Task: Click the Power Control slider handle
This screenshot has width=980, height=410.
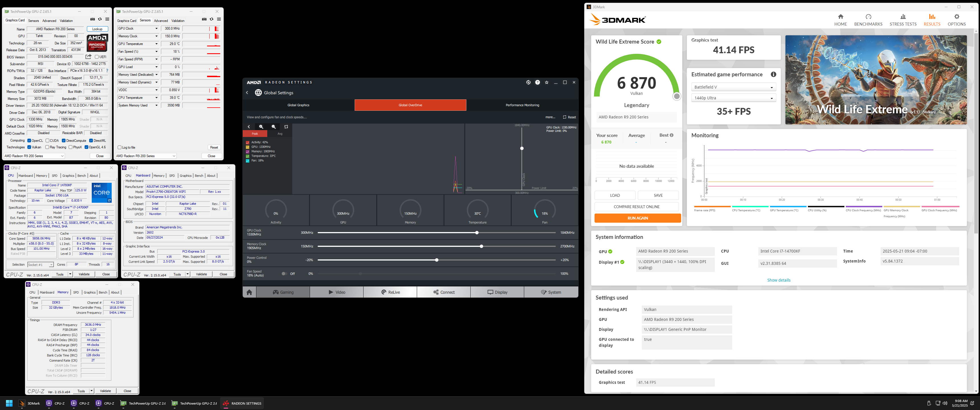Action: click(x=437, y=260)
